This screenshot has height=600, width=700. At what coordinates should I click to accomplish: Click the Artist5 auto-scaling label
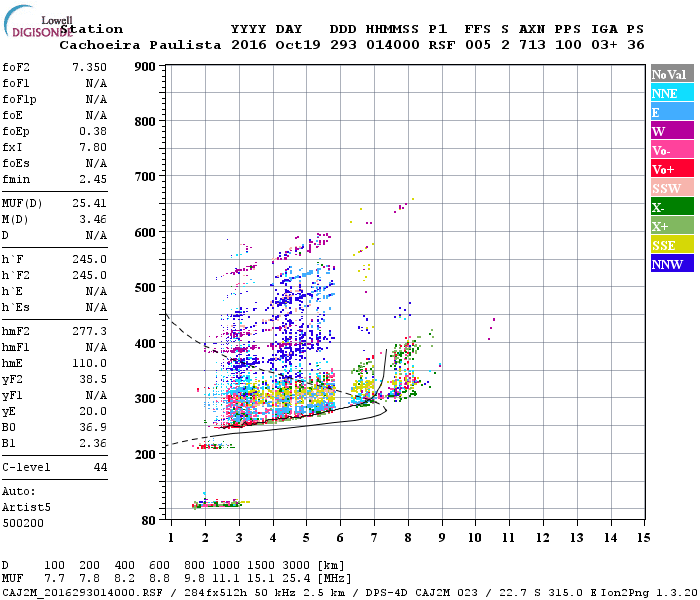[x=26, y=508]
